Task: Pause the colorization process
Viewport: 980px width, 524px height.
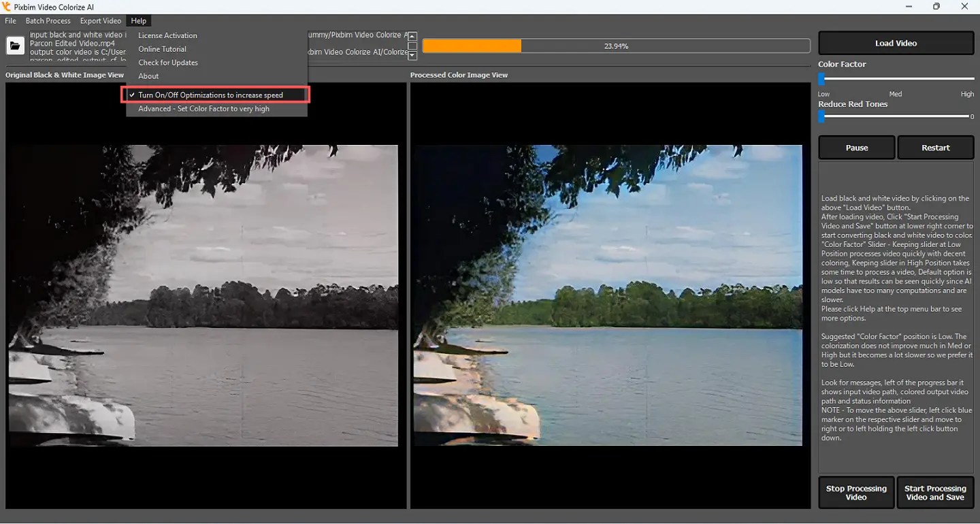Action: pyautogui.click(x=856, y=147)
